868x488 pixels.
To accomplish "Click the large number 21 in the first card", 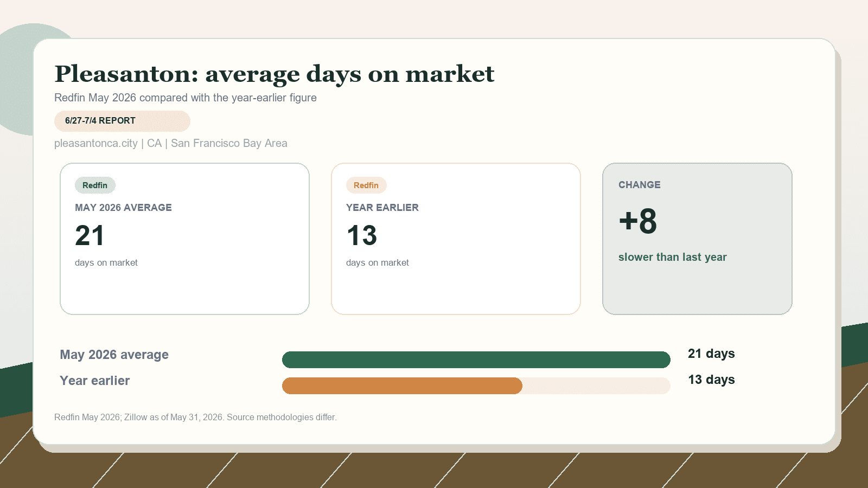I will (x=90, y=235).
